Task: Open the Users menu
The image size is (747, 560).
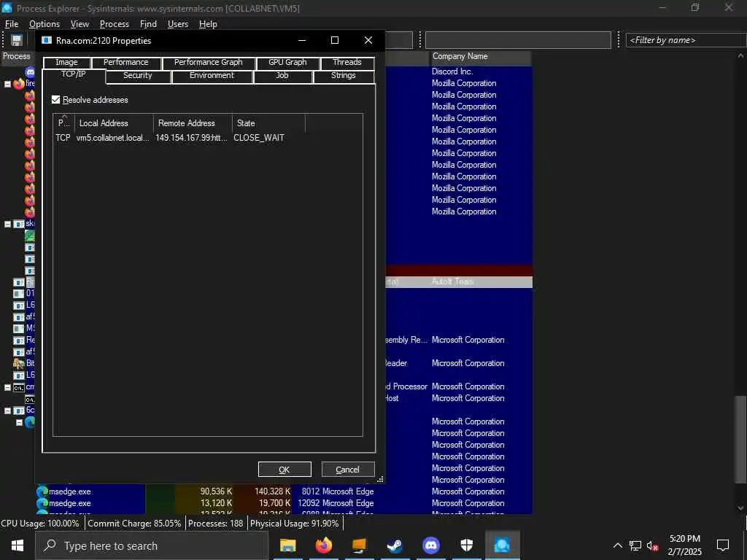Action: click(x=178, y=24)
